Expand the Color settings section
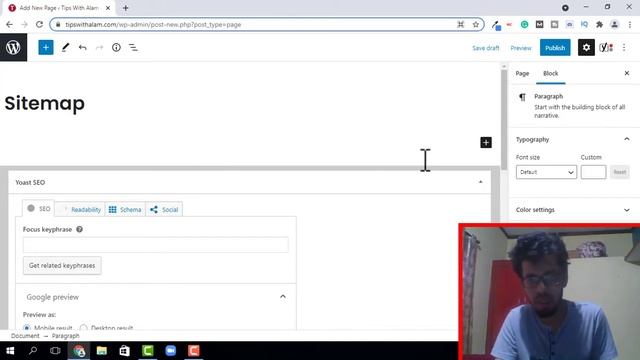 coord(627,210)
